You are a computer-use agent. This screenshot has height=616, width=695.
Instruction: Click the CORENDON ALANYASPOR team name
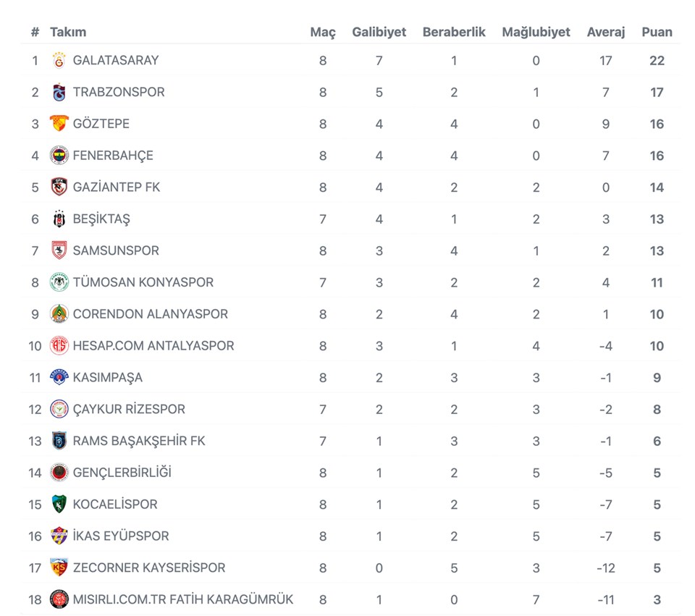(x=151, y=314)
